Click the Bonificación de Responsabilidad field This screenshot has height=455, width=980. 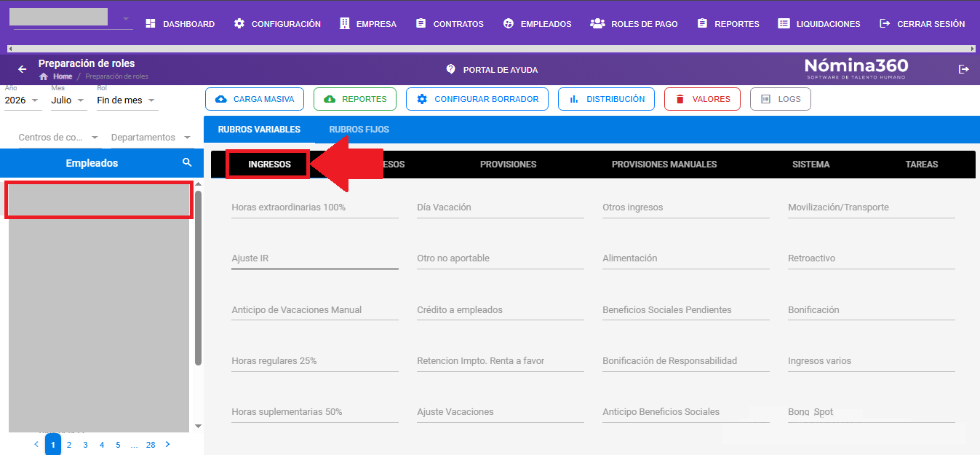pyautogui.click(x=686, y=360)
